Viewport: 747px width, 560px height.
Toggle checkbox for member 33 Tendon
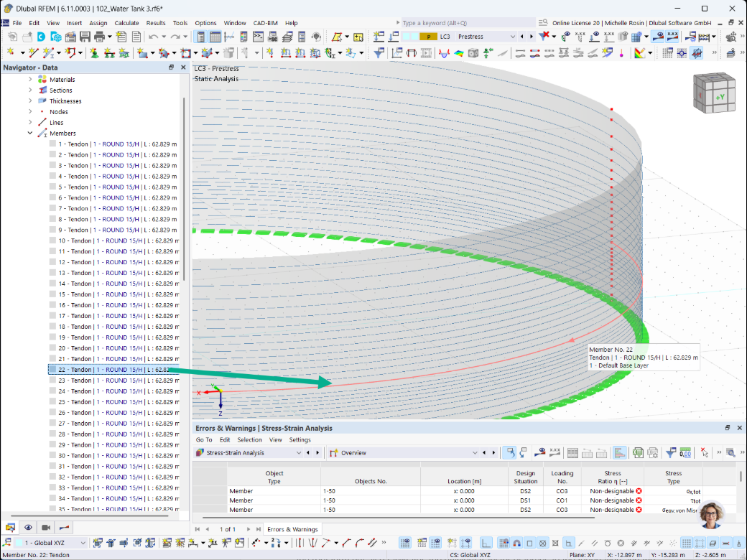point(53,487)
